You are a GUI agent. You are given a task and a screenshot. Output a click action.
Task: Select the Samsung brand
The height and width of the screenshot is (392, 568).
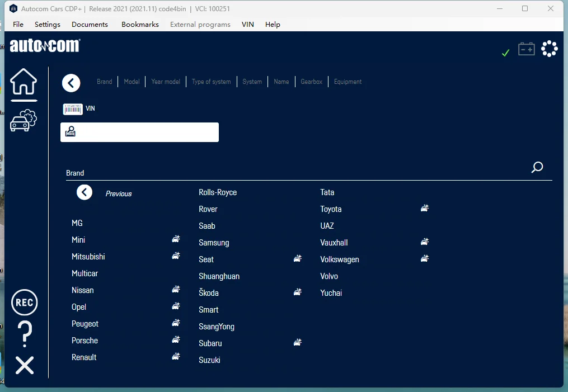[214, 243]
